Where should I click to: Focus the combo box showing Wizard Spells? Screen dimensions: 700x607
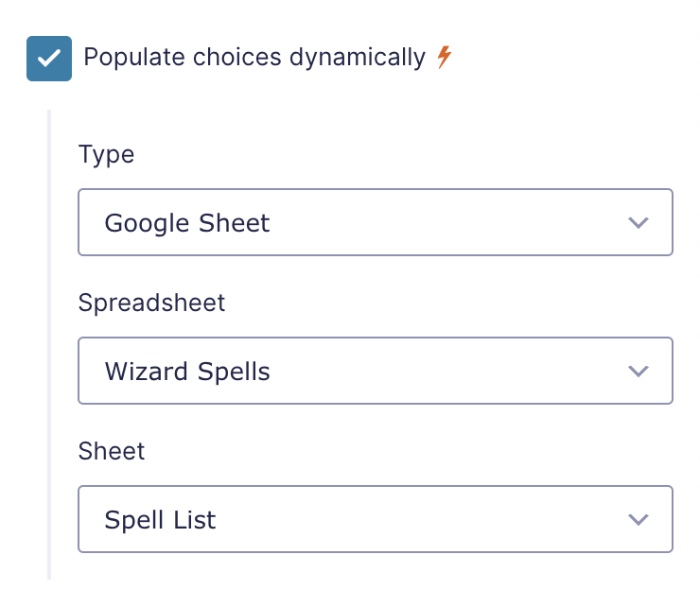pyautogui.click(x=376, y=371)
